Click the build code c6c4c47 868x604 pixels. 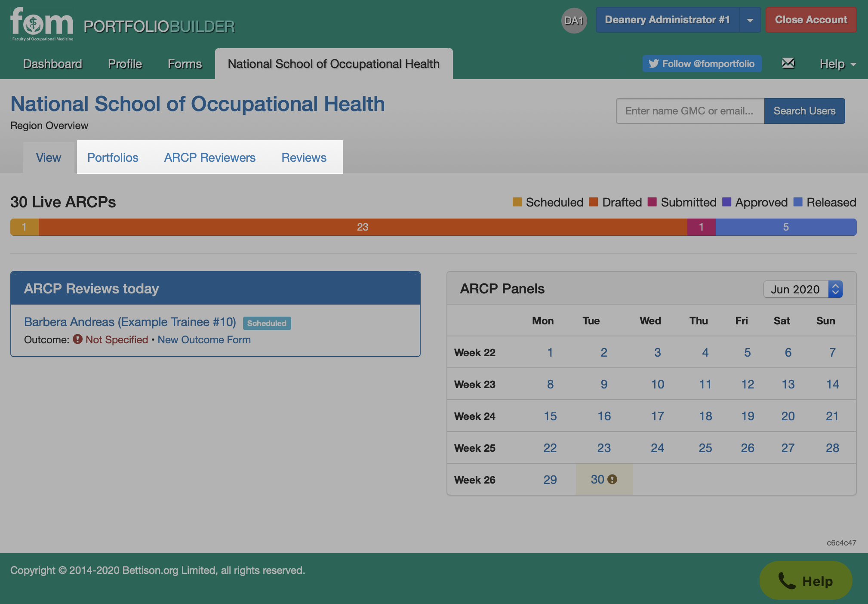(x=841, y=543)
